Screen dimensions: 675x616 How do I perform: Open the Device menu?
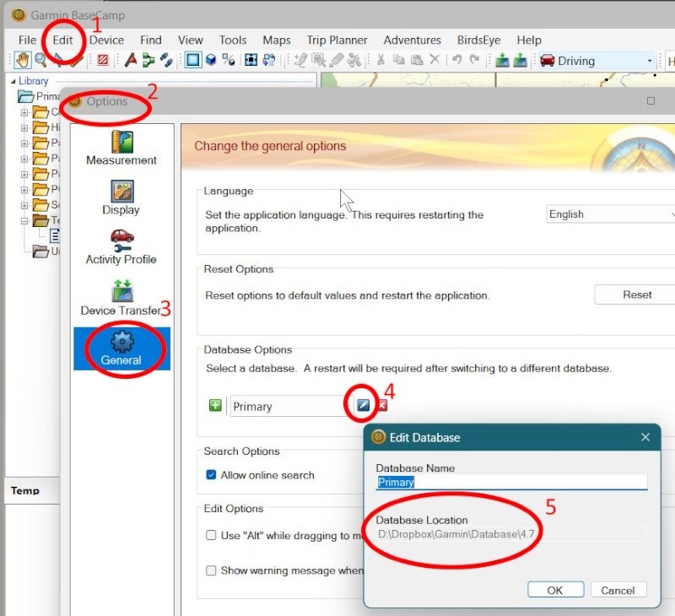[107, 40]
